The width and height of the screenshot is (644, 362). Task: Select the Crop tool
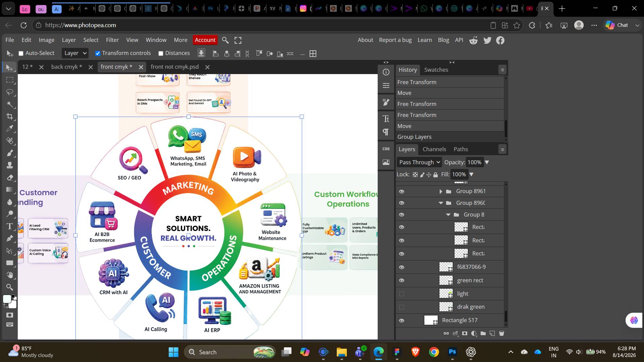10,117
